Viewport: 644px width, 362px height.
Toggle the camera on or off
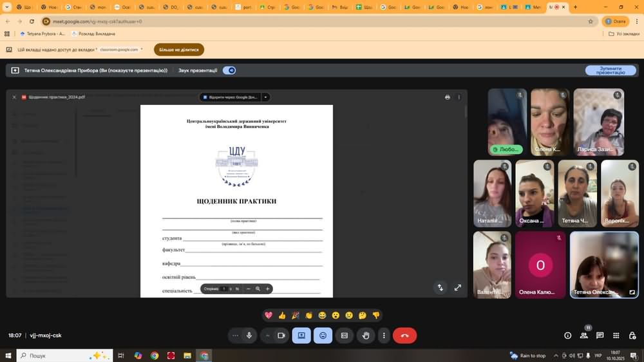point(281,336)
